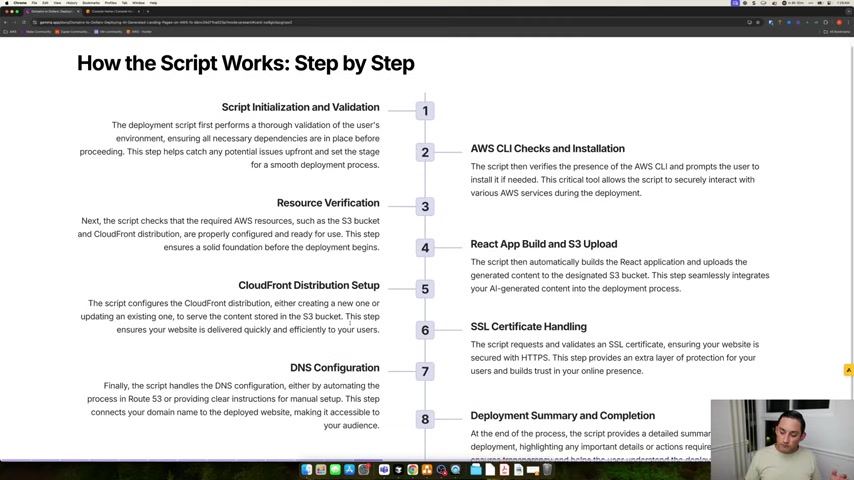Click the step 2 number marker
This screenshot has width=854, height=480.
click(425, 152)
